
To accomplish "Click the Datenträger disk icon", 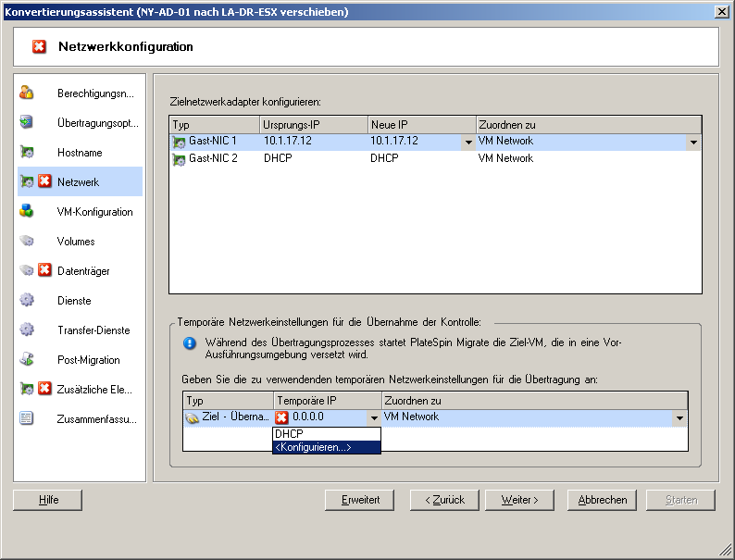I will pyautogui.click(x=27, y=270).
